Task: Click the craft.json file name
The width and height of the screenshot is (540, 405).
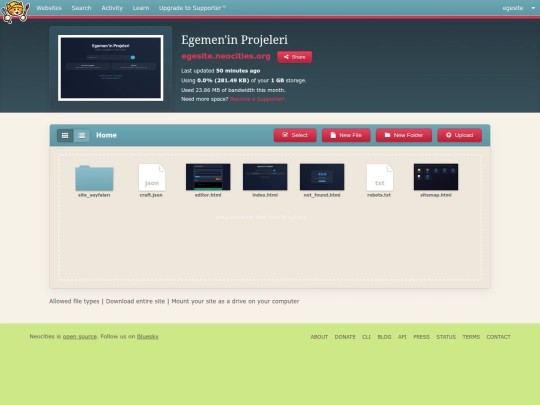Action: (x=151, y=195)
